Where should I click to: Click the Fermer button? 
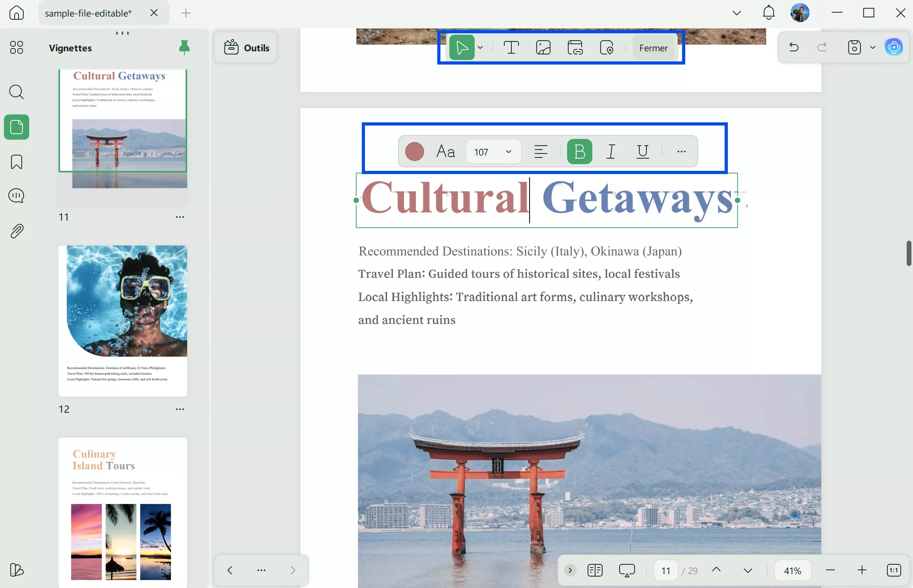(x=653, y=48)
